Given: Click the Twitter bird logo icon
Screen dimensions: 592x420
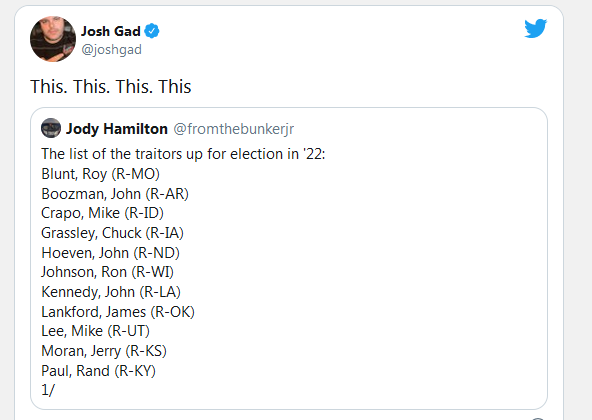Looking at the screenshot, I should click(535, 28).
